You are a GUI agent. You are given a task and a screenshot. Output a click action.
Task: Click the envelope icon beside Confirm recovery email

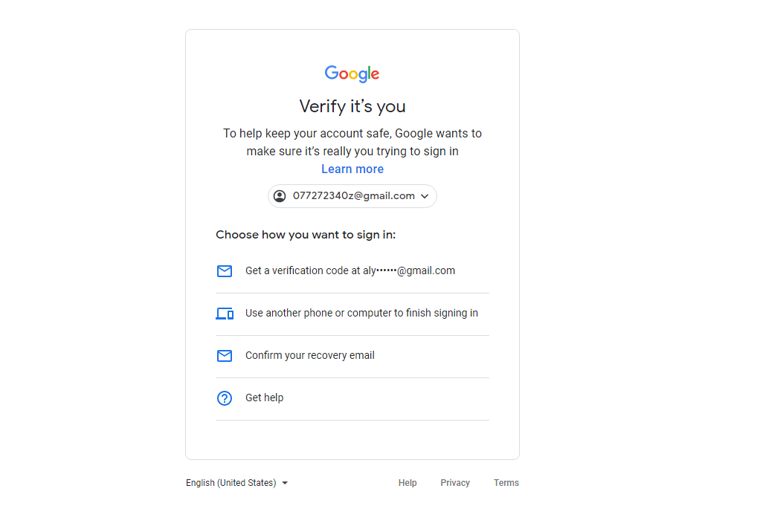pyautogui.click(x=225, y=356)
